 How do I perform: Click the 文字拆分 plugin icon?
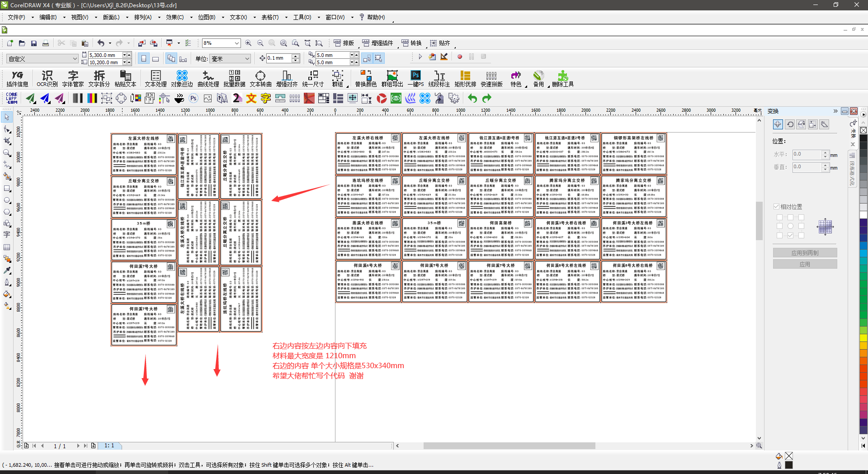point(99,79)
